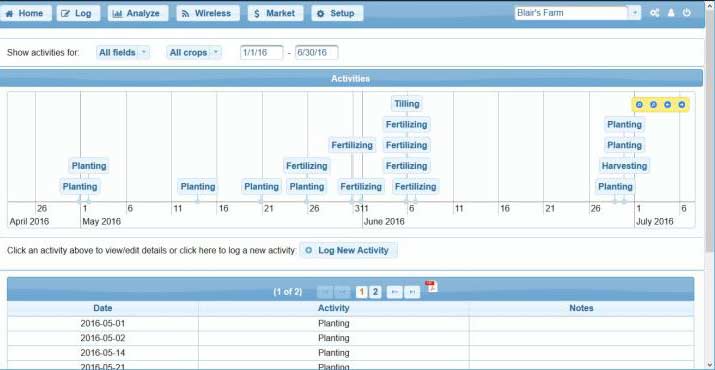Select the topmost Planting label near July 1
This screenshot has height=370, width=715.
(624, 124)
